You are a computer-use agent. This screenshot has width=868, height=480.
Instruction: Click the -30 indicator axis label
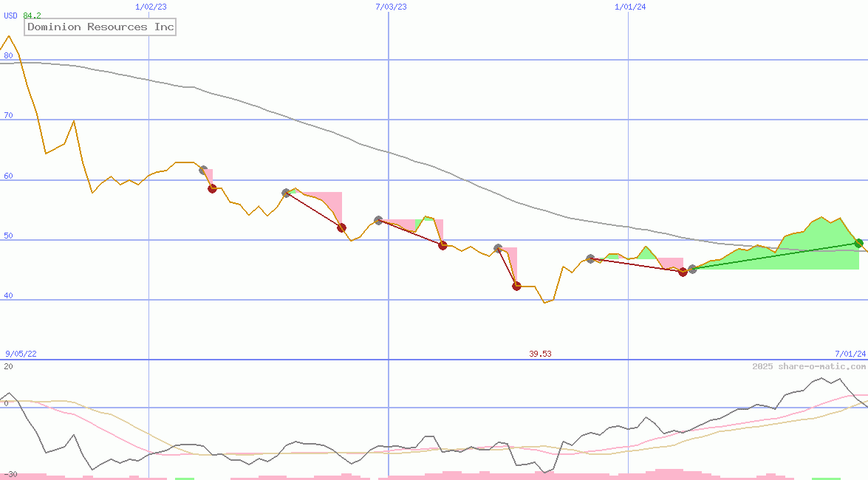point(10,475)
